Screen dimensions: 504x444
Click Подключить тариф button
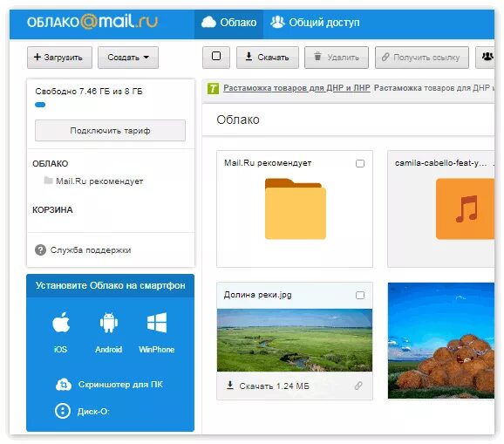pyautogui.click(x=110, y=131)
